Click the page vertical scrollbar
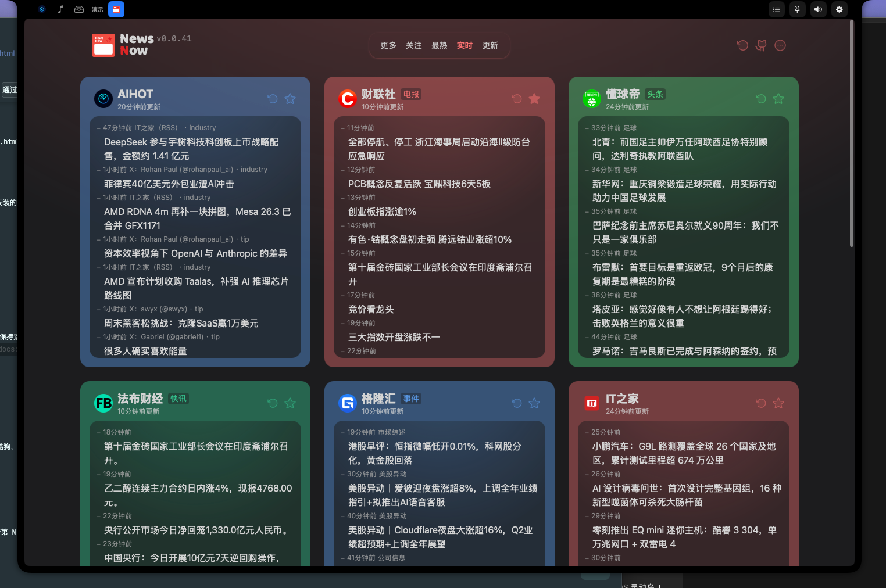Image resolution: width=886 pixels, height=588 pixels. point(852,134)
